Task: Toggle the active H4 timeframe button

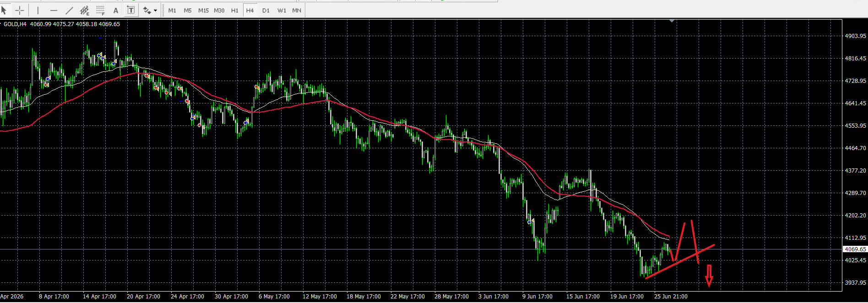Action: click(250, 10)
